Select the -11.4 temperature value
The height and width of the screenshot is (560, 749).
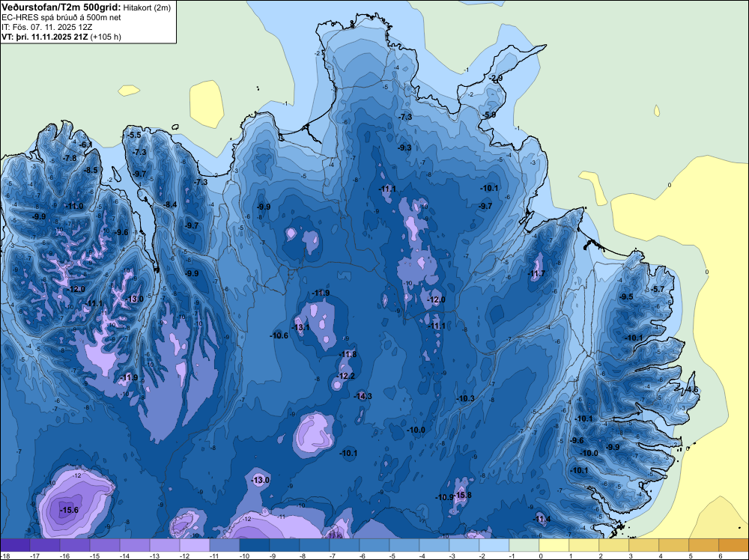pyautogui.click(x=542, y=519)
